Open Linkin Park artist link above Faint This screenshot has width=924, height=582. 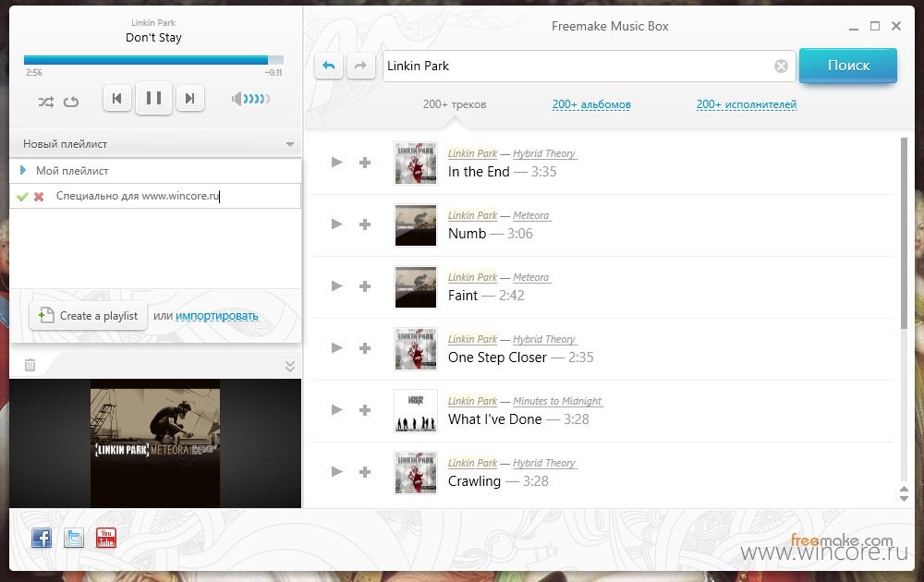(x=472, y=277)
